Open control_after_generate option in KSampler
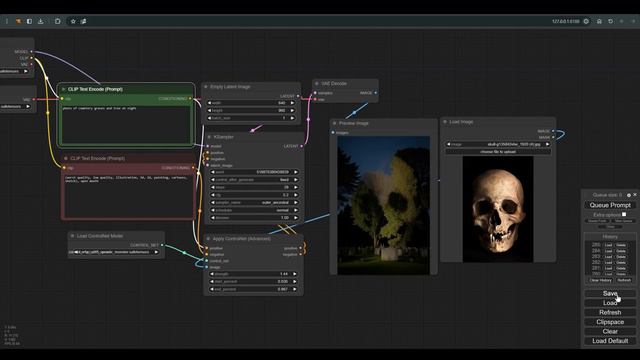This screenshot has height=360, width=640. 254,180
